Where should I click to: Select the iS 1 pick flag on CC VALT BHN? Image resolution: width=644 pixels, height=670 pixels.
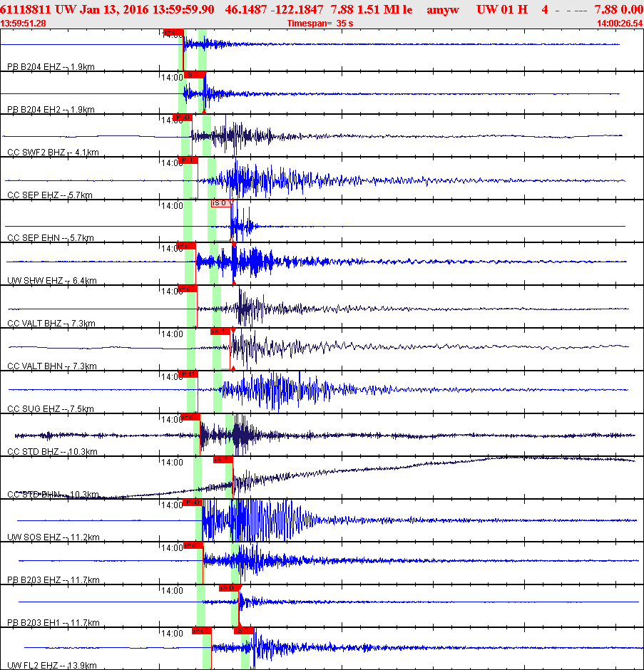[x=220, y=331]
